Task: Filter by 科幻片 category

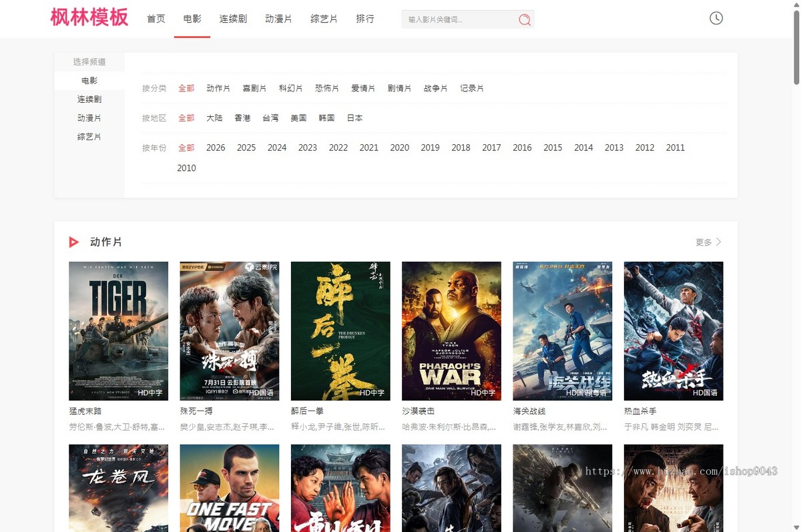Action: [x=290, y=88]
